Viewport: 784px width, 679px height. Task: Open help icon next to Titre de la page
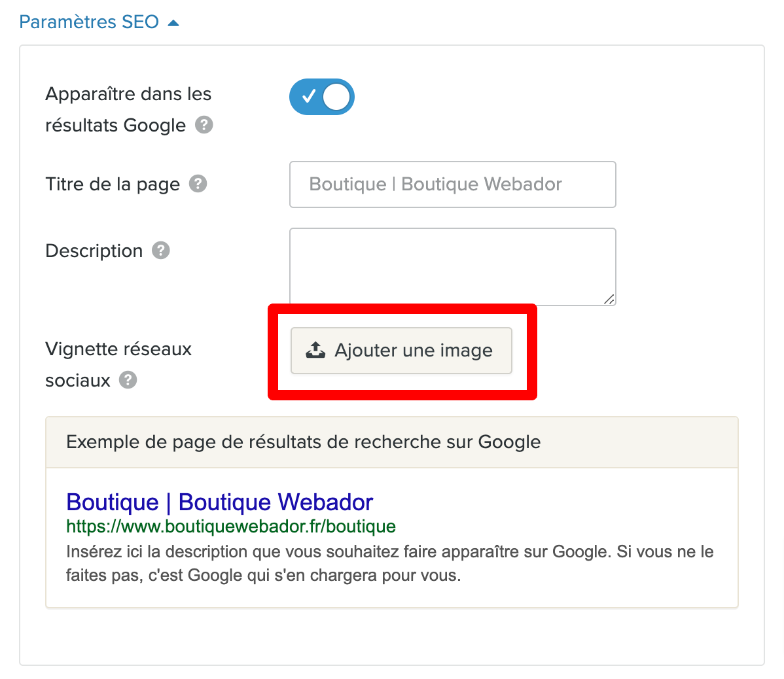[198, 184]
